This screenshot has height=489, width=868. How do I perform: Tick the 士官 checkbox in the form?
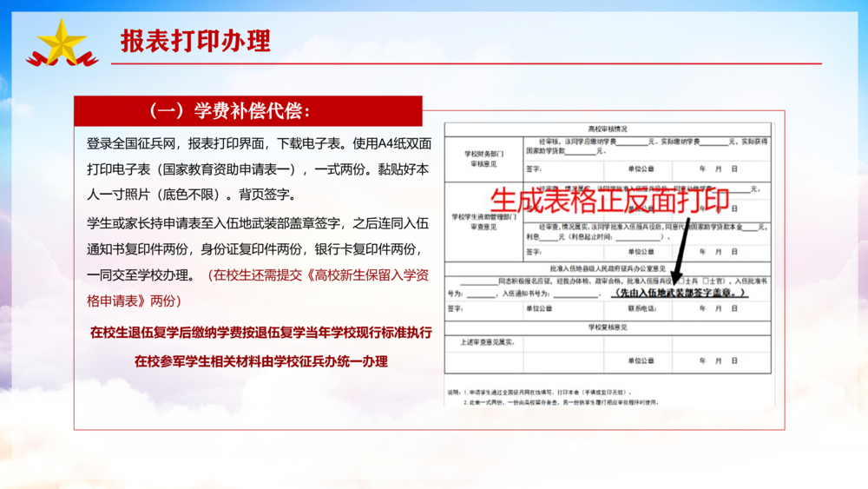[706, 281]
